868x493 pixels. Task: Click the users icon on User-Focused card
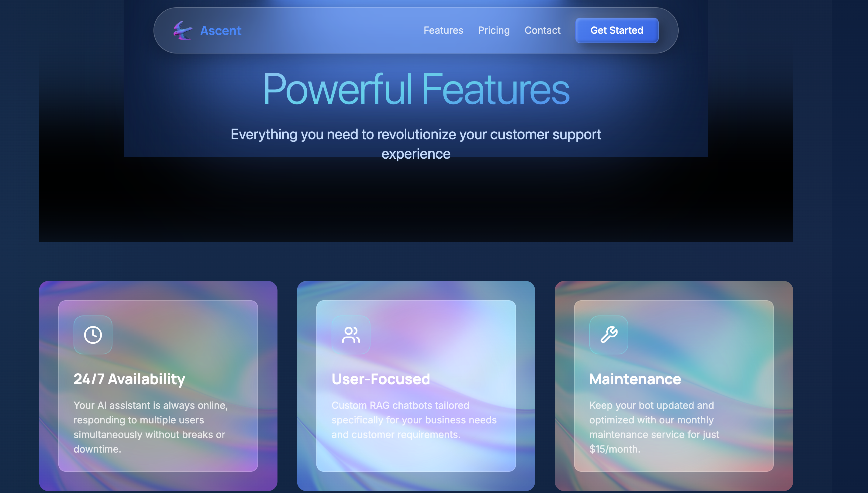point(351,335)
